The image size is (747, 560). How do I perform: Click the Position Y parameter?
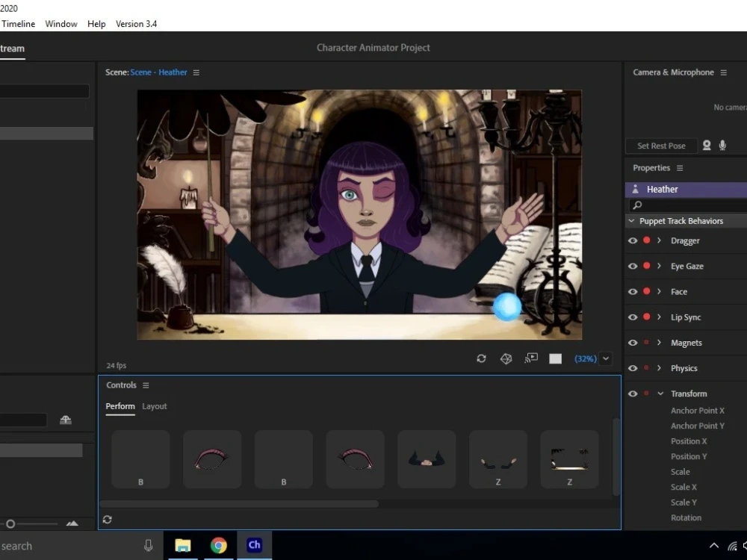(x=689, y=456)
